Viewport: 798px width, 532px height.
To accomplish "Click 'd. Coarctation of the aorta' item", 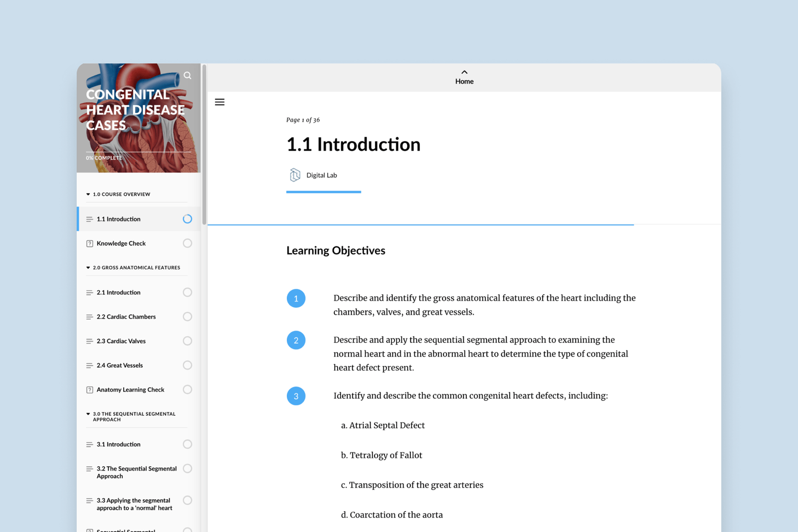I will tap(392, 515).
